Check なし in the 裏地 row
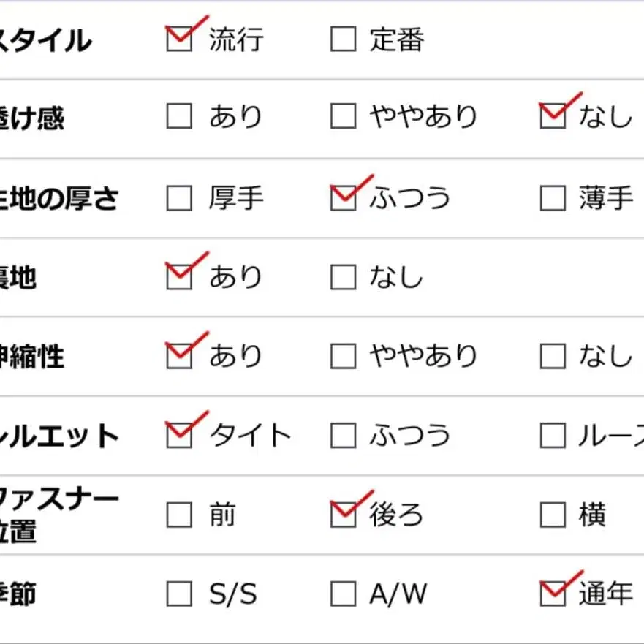This screenshot has height=644, width=644. (x=343, y=277)
